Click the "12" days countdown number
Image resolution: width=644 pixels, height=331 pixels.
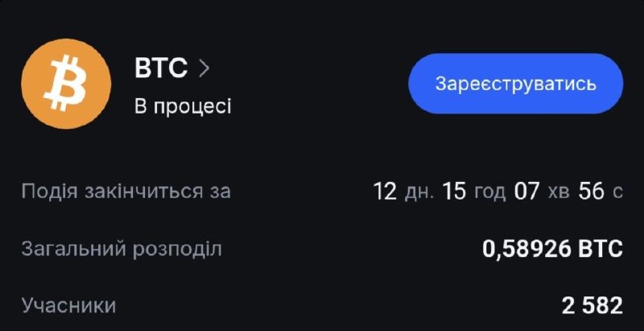[386, 192]
